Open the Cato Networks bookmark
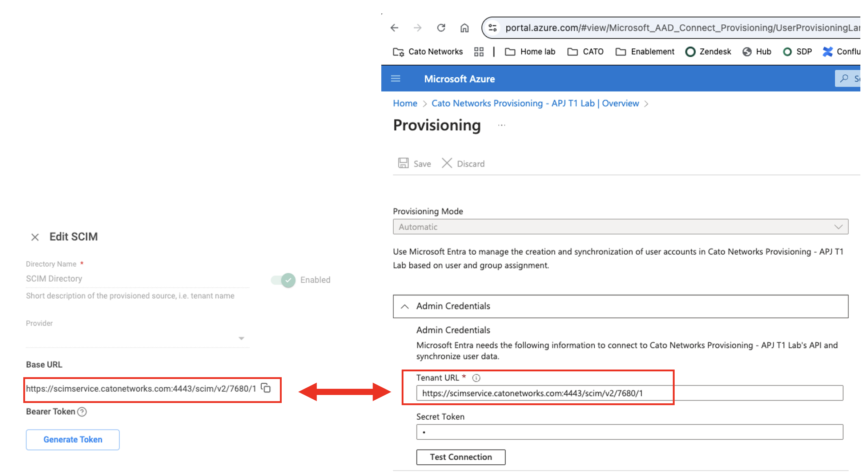Image resolution: width=868 pixels, height=476 pixels. 428,52
